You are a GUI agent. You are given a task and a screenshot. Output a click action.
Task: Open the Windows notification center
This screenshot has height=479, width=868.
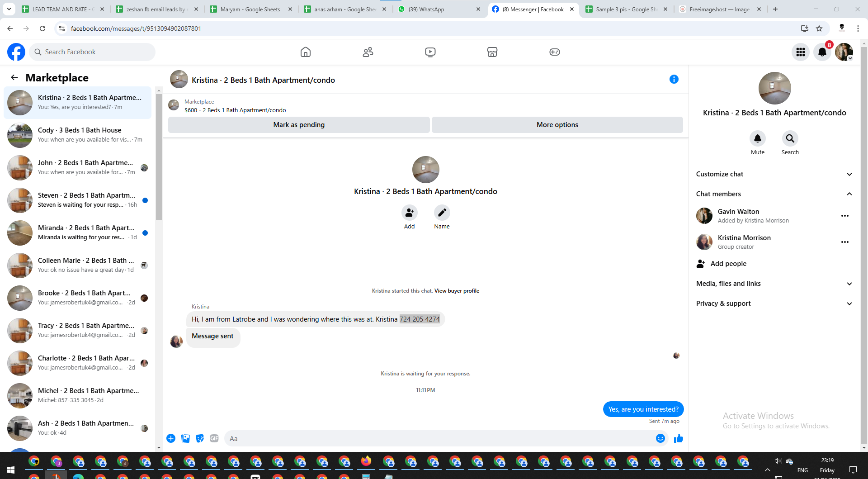pos(853,470)
